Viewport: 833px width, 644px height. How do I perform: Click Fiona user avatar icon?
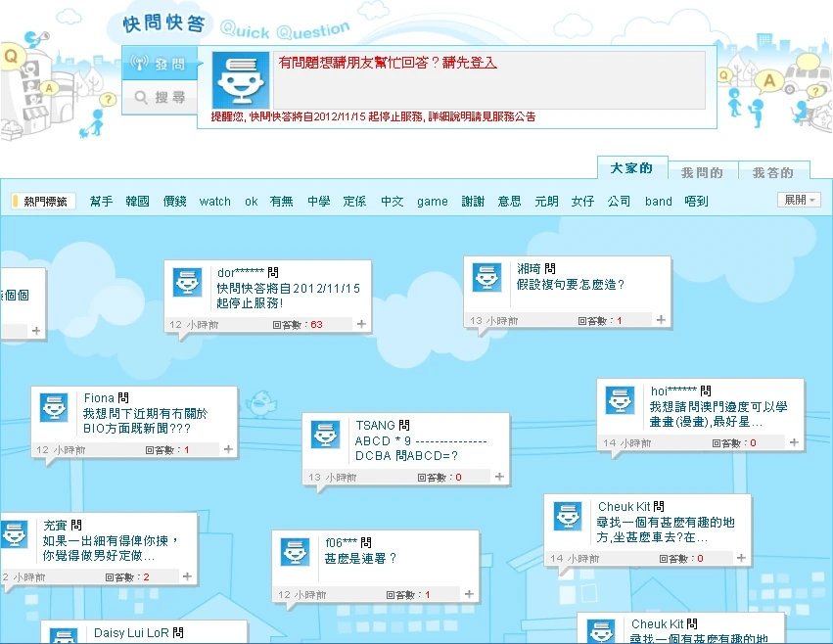(54, 407)
